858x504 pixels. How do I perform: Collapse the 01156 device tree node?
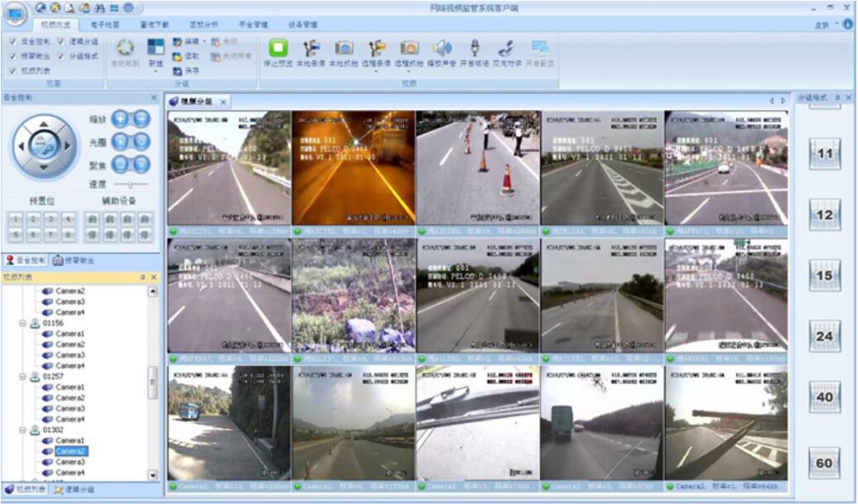(x=23, y=323)
